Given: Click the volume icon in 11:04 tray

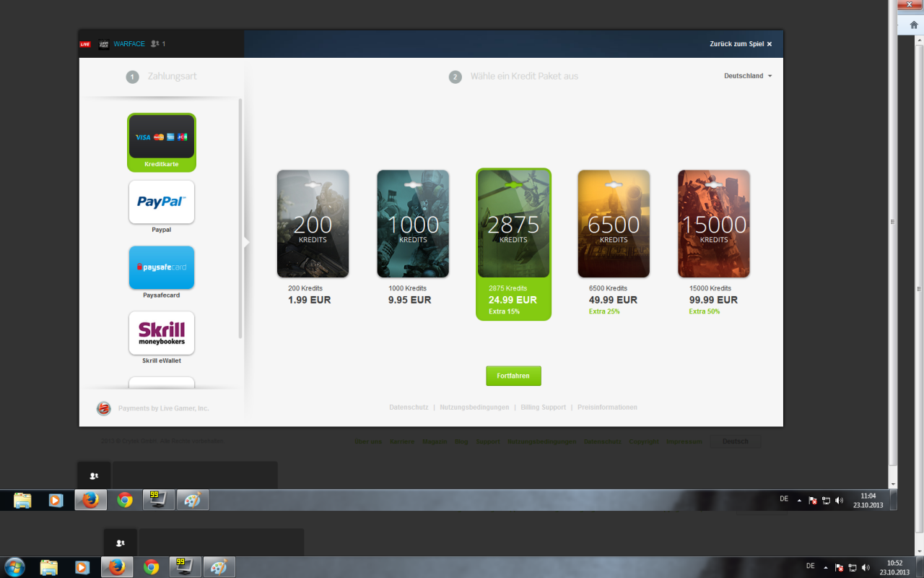Looking at the screenshot, I should pyautogui.click(x=840, y=500).
